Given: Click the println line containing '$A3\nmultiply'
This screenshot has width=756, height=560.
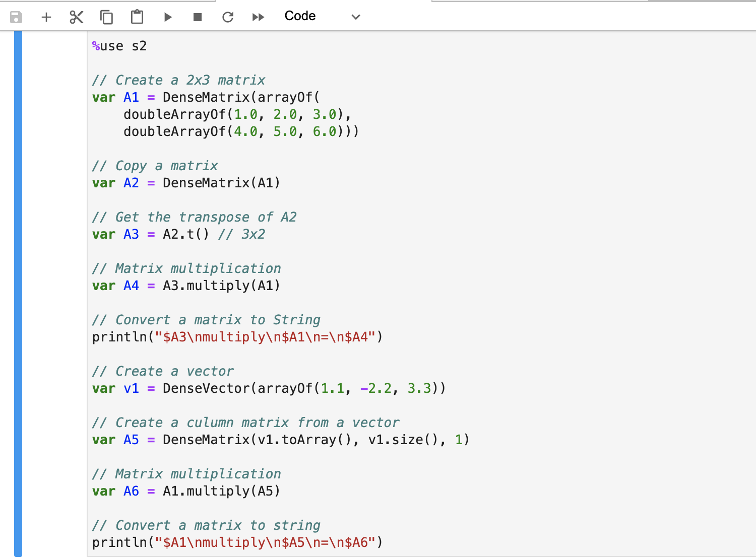Looking at the screenshot, I should click(237, 337).
